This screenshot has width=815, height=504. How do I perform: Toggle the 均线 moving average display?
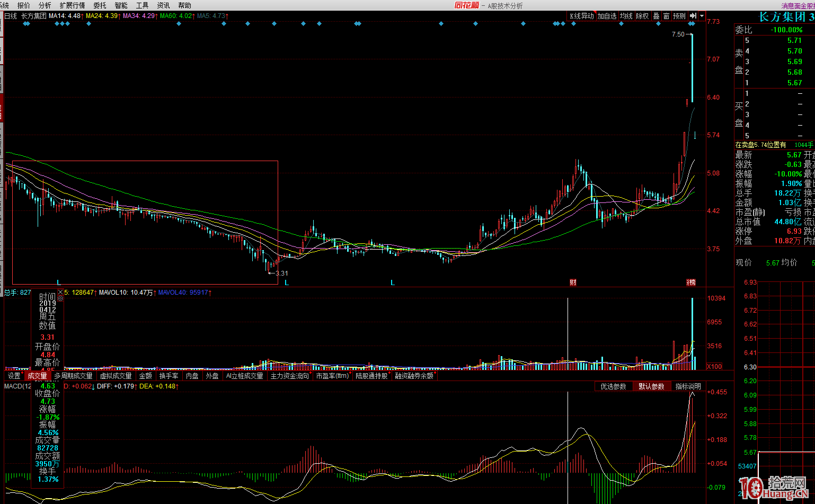[x=626, y=16]
